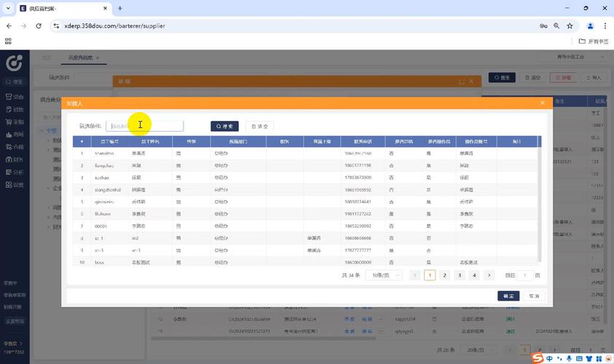Open the 设置 module in sidebar
Viewport: 614px width, 364px height.
click(x=15, y=184)
